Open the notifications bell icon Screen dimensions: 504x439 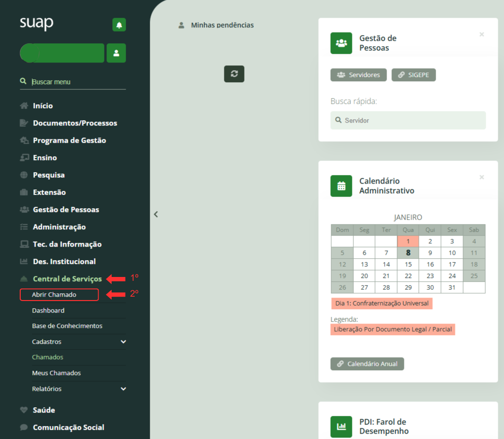pyautogui.click(x=118, y=24)
